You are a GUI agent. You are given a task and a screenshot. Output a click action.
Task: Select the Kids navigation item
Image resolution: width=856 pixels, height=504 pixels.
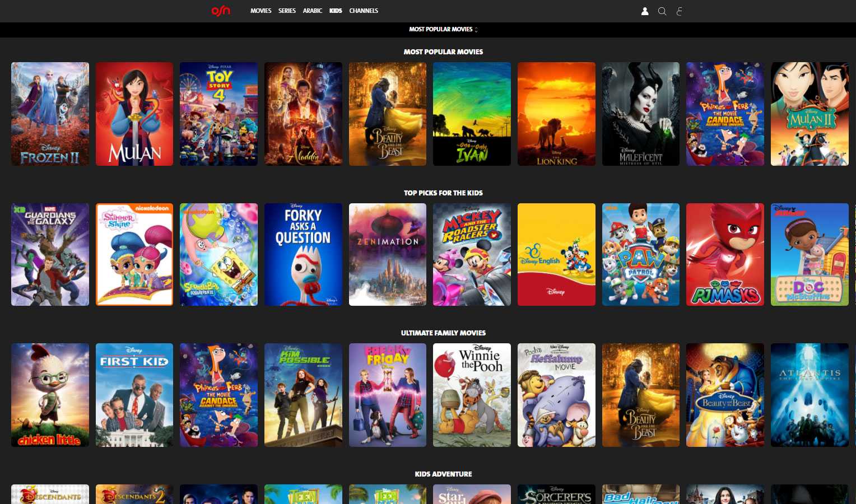pos(336,11)
